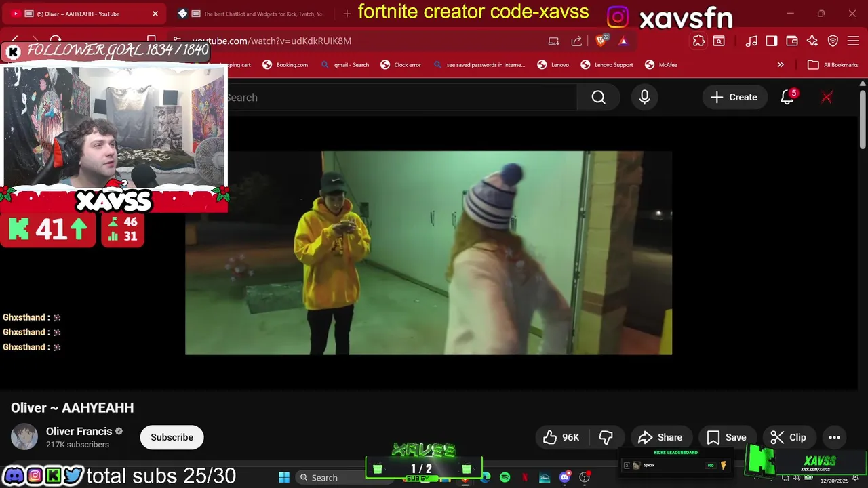868x488 pixels.
Task: Open Oliver Francis channel name link
Action: pos(79,431)
